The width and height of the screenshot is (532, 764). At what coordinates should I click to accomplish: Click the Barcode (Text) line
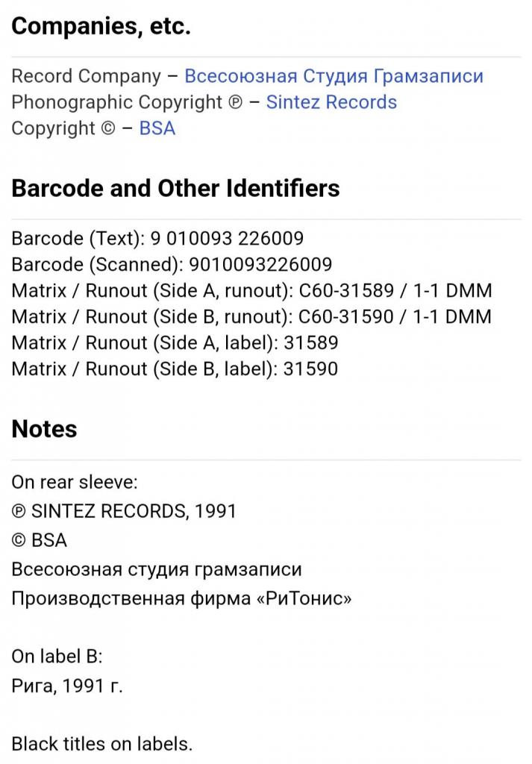coord(157,238)
